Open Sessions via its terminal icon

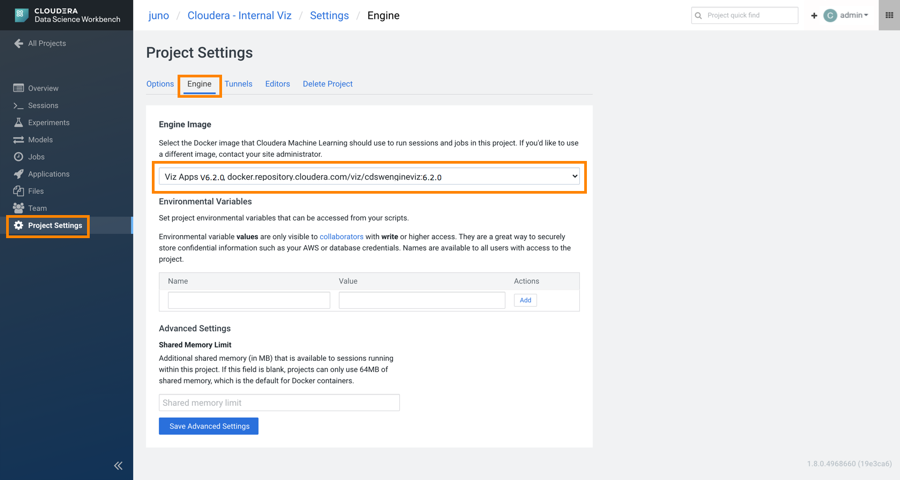pos(18,105)
